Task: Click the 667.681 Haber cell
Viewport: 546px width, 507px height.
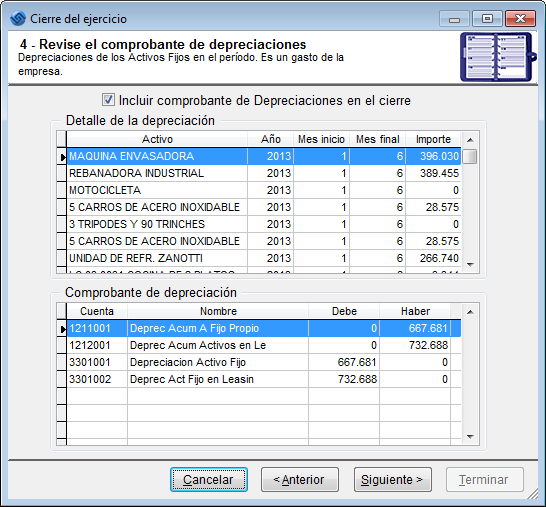Action: 415,328
